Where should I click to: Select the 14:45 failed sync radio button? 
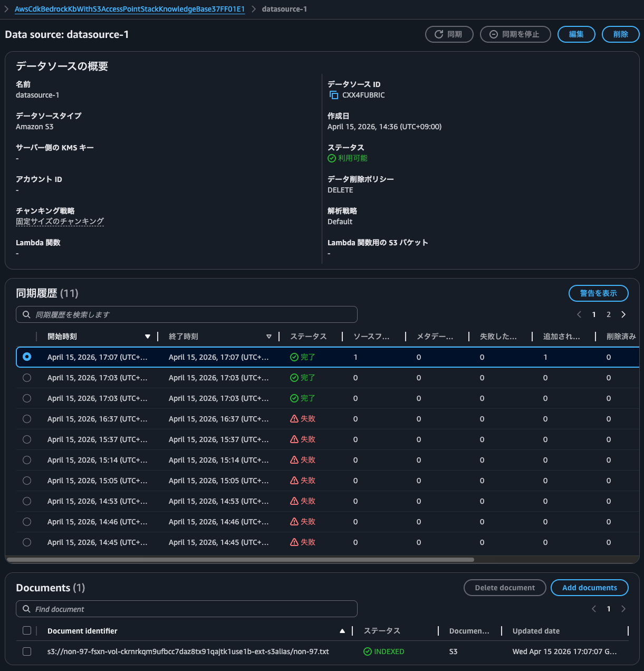(x=27, y=542)
